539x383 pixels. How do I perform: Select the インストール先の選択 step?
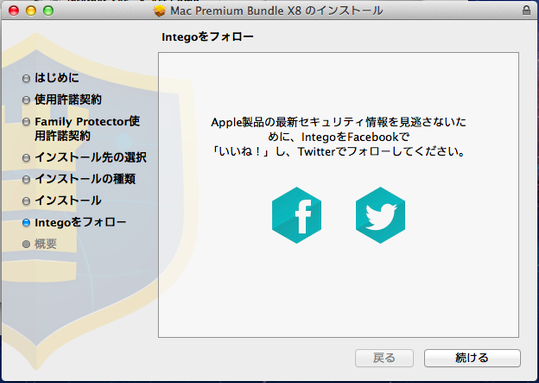point(90,157)
